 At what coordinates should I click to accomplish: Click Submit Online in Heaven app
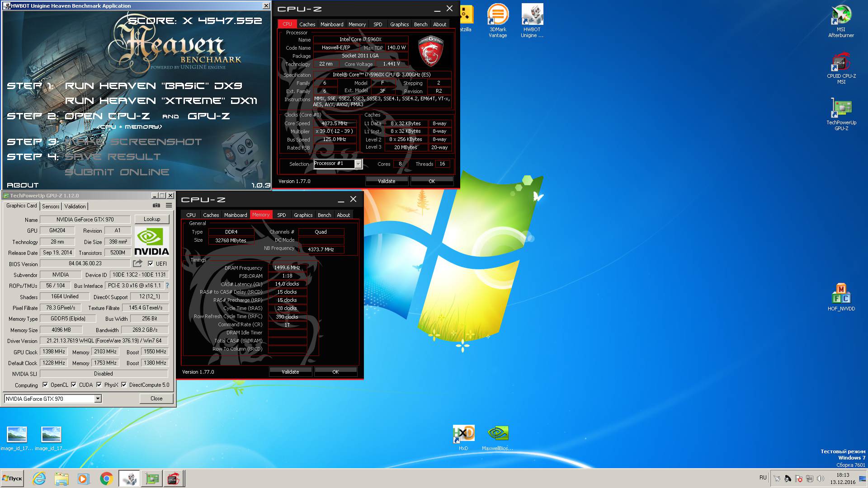(x=117, y=172)
